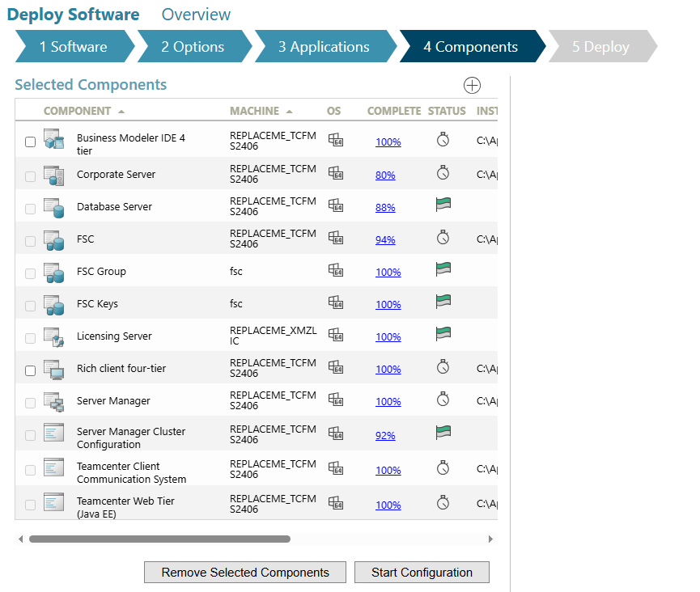Tick the checkbox for the FSC row on machine REPLACEME_TCFMS2406
Image resolution: width=700 pixels, height=592 pixels.
point(31,241)
